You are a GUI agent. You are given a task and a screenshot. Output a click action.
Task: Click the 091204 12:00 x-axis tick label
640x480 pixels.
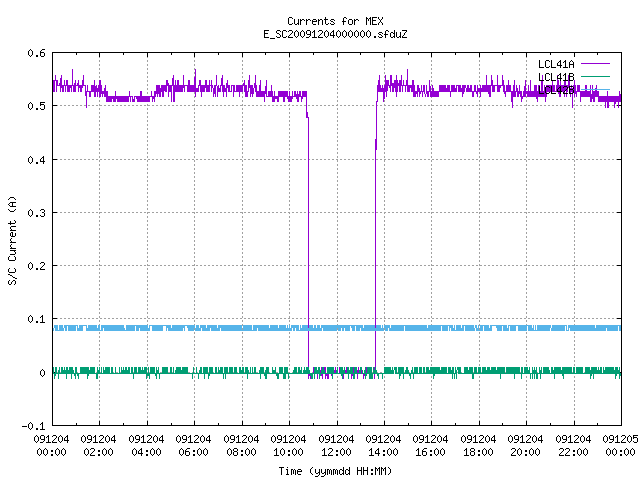coord(336,446)
